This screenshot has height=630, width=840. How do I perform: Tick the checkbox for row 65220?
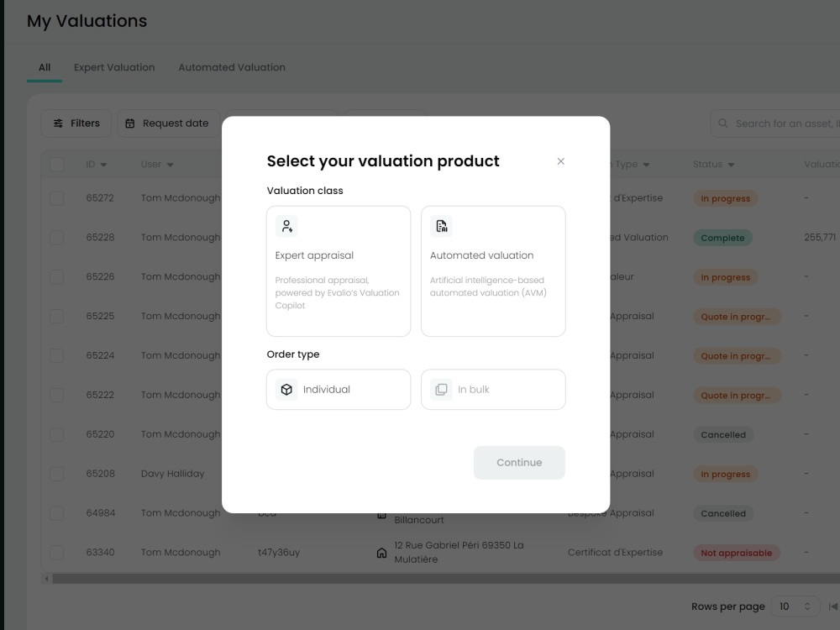[57, 434]
